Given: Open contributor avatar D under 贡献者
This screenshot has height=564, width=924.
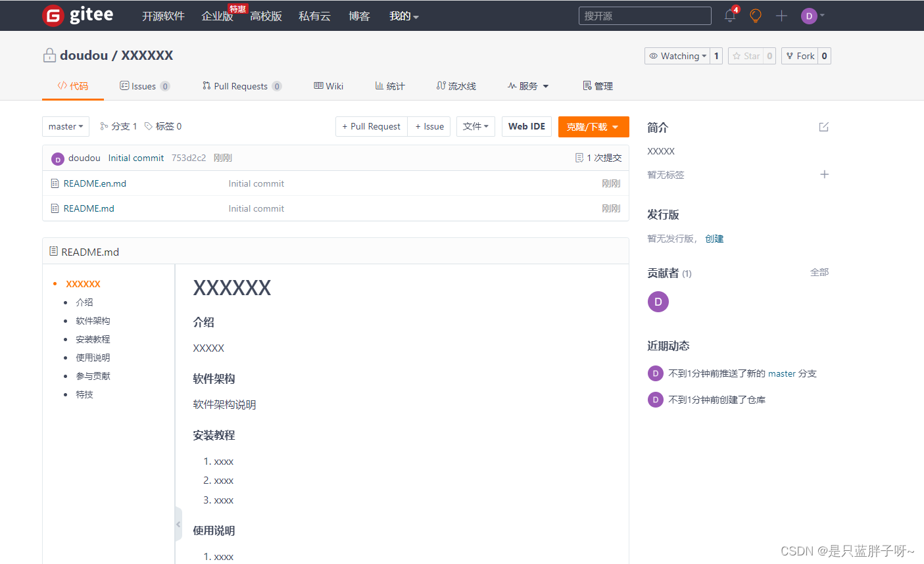Looking at the screenshot, I should tap(658, 302).
